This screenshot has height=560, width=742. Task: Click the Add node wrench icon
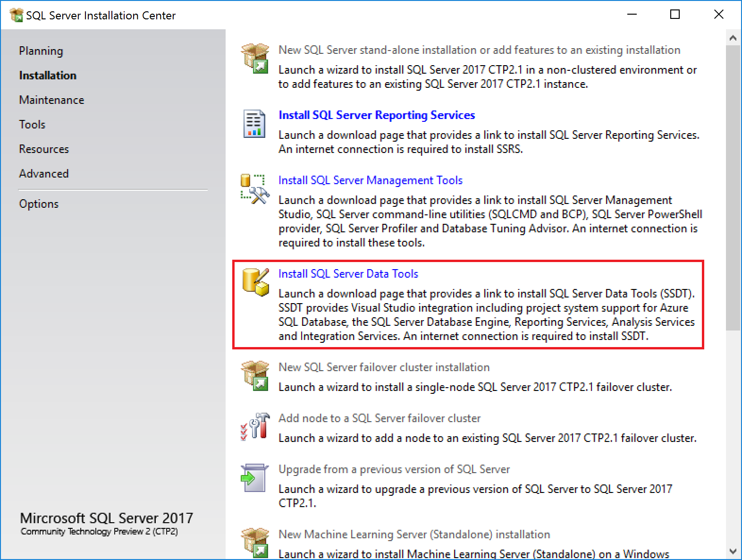(x=255, y=427)
